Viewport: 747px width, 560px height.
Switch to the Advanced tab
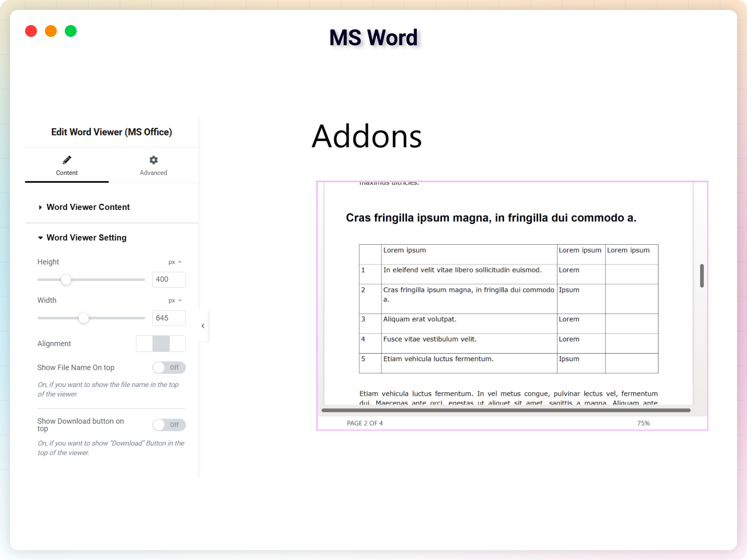(153, 166)
